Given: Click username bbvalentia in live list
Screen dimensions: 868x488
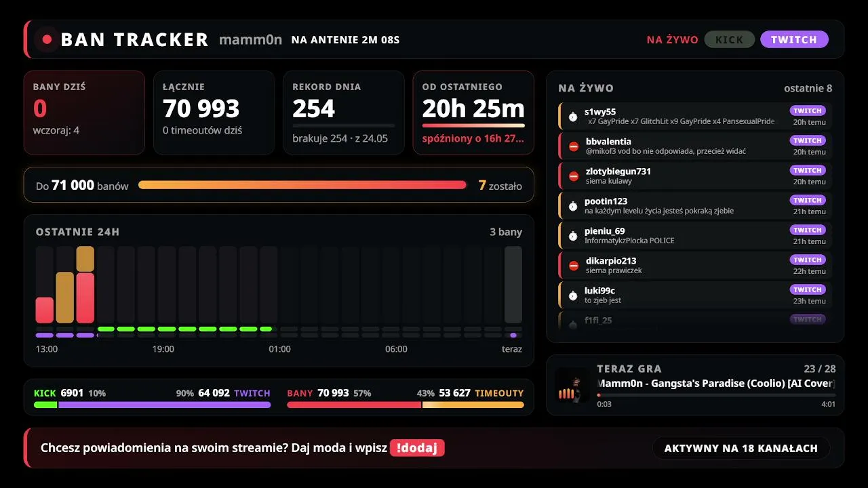Looking at the screenshot, I should (608, 142).
